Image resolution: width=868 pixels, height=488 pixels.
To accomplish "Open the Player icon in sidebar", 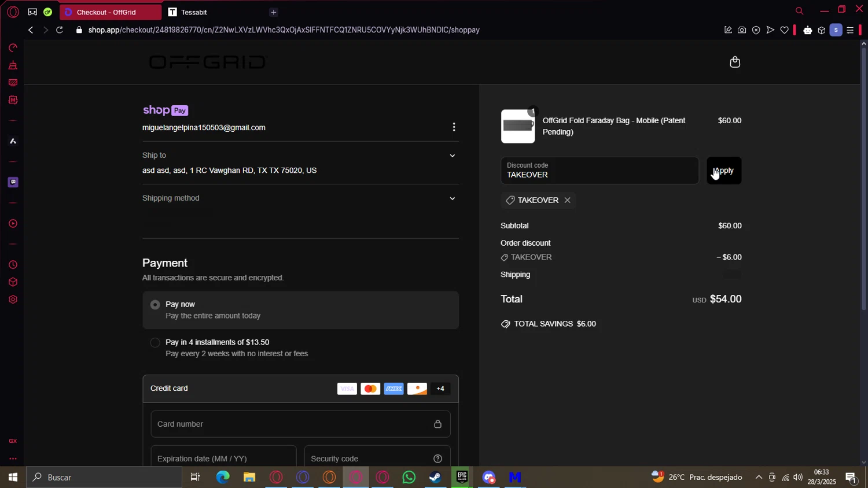I will [13, 224].
